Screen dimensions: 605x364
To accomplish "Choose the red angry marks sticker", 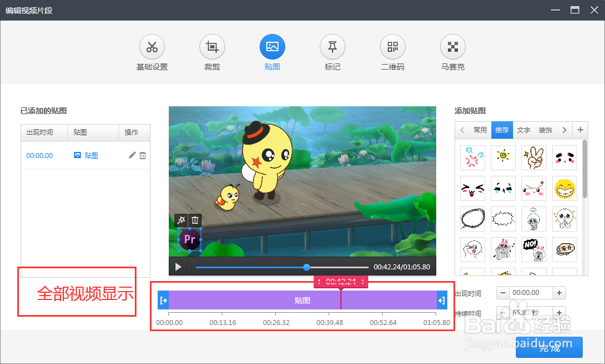I will [x=472, y=158].
